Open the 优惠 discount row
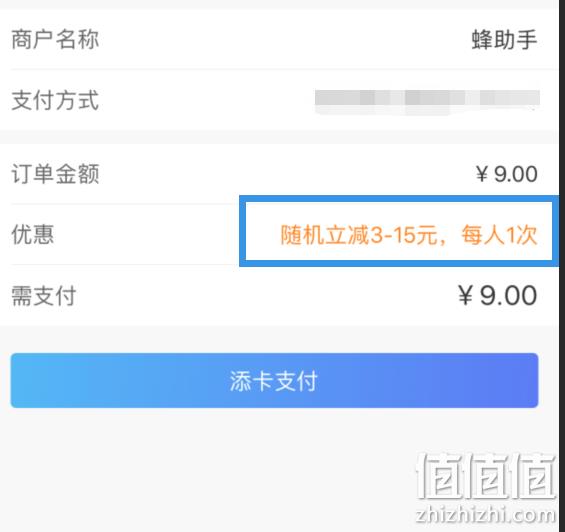 tap(279, 234)
